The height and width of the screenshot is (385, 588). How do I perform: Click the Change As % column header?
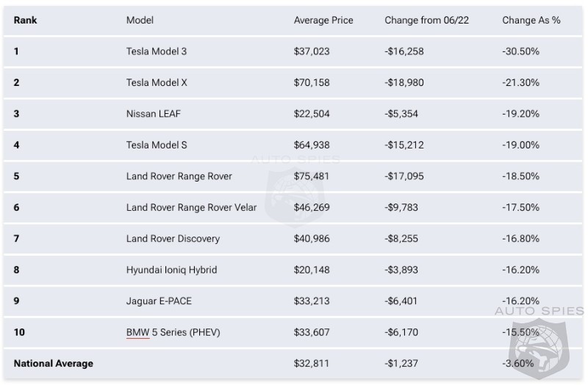pyautogui.click(x=531, y=20)
